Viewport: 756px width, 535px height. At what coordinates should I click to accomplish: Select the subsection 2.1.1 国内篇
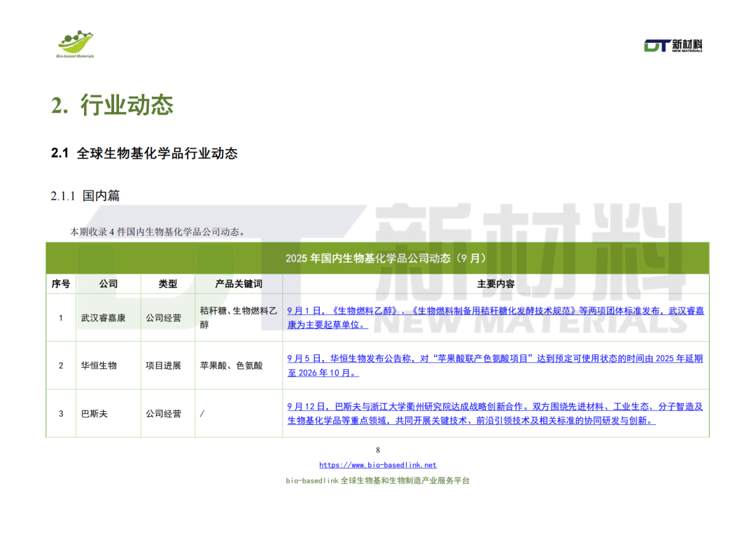pos(87,195)
